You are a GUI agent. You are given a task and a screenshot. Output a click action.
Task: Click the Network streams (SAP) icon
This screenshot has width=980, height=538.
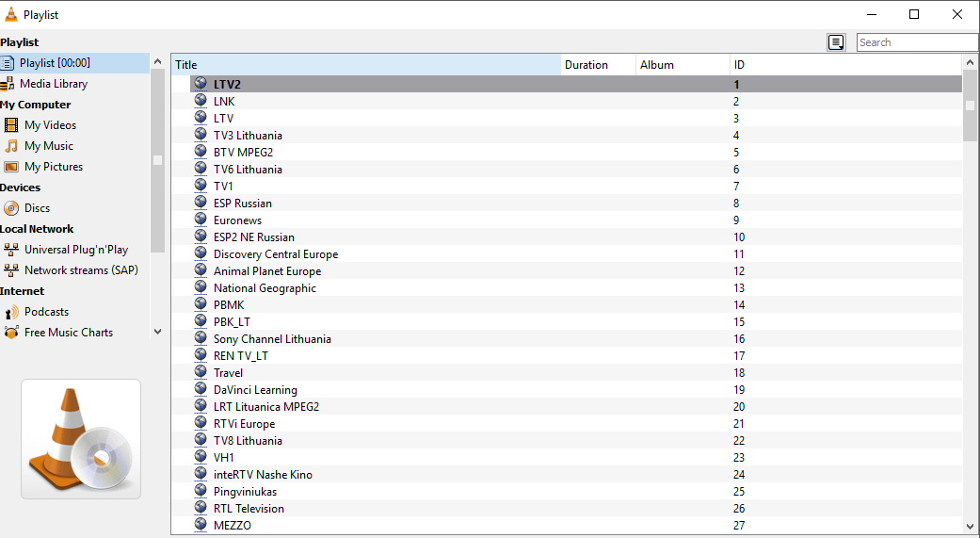click(x=11, y=270)
